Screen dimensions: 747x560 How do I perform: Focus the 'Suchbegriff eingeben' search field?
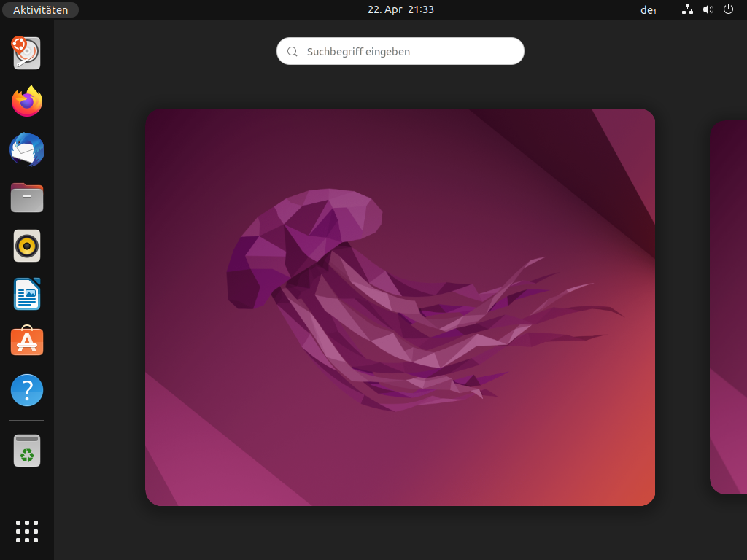point(400,51)
